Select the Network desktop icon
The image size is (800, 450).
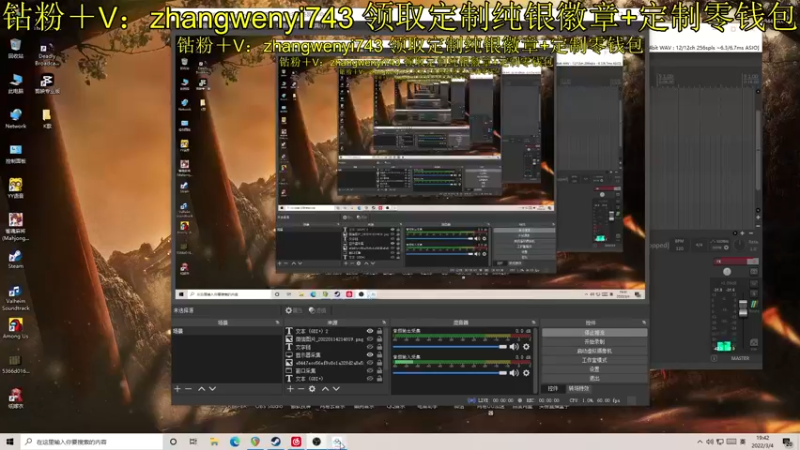coord(16,118)
